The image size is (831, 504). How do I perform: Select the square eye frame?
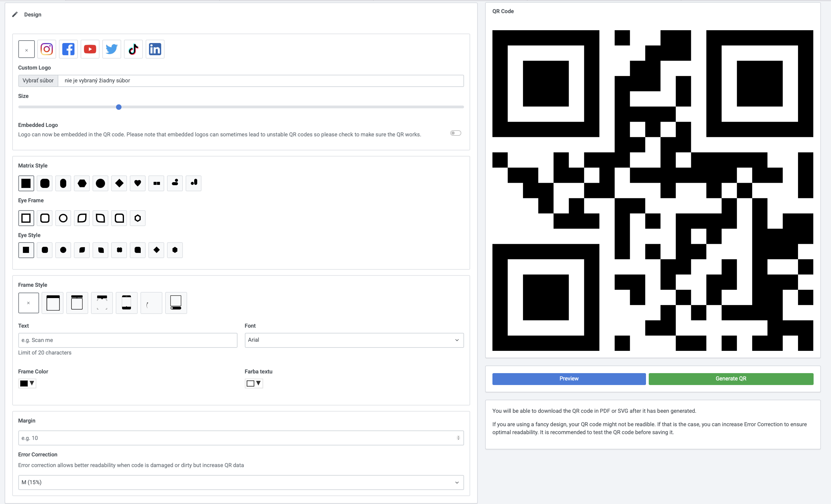[x=26, y=218]
